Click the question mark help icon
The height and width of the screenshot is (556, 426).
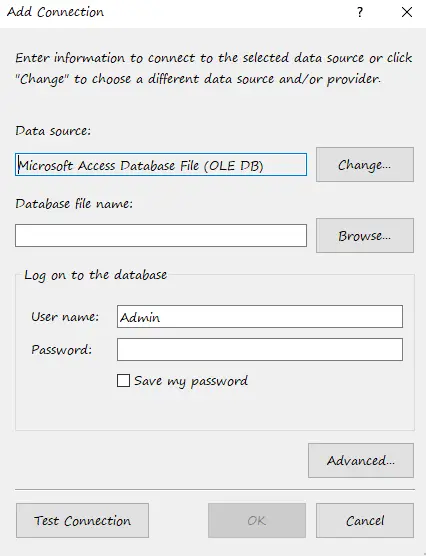click(360, 12)
